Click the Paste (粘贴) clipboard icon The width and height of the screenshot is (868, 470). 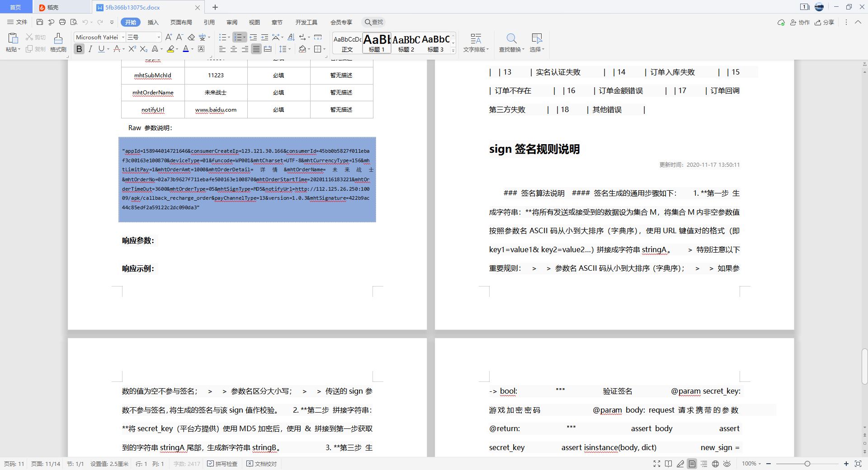pos(13,38)
